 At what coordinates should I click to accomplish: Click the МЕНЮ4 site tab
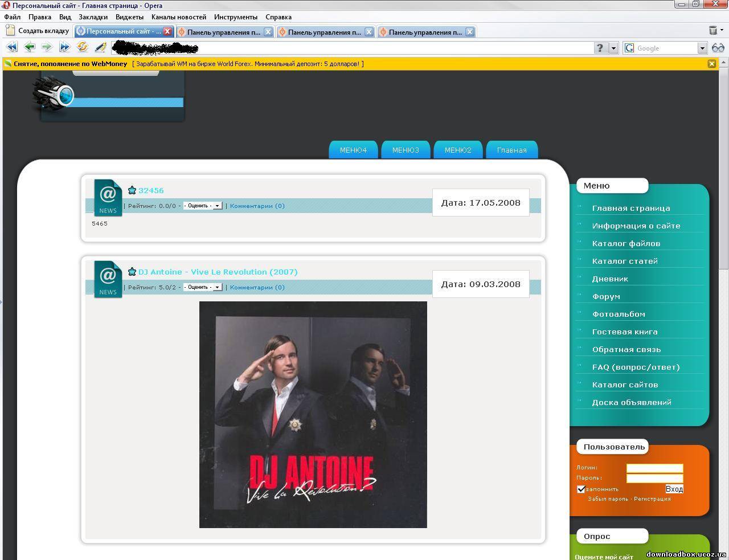pyautogui.click(x=353, y=150)
